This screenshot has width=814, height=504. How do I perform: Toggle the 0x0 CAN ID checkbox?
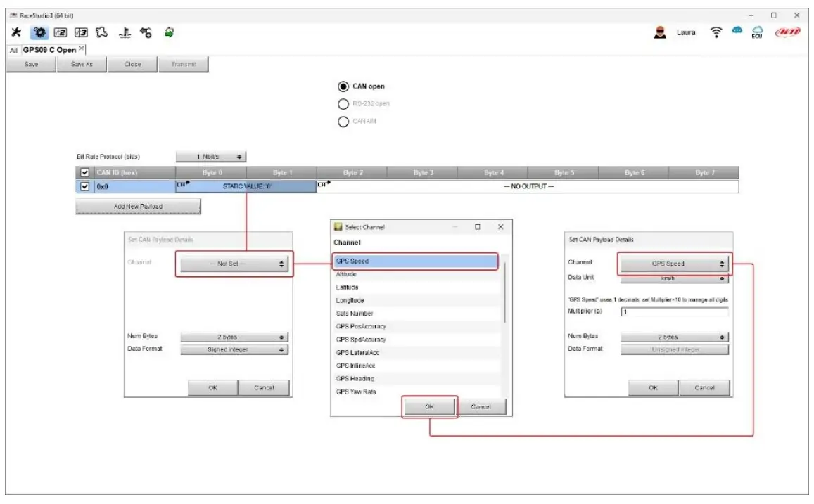pos(85,187)
